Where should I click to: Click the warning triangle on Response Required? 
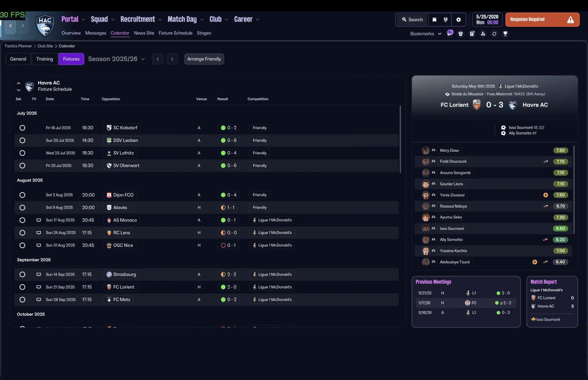coord(571,20)
